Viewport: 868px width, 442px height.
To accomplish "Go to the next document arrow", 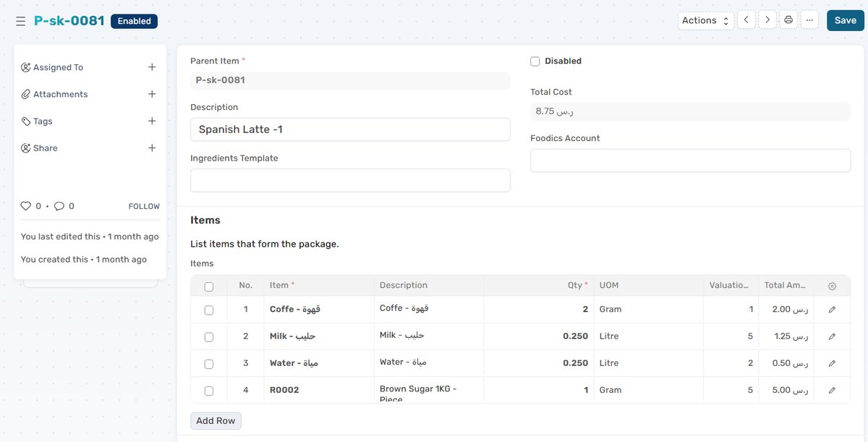I will point(767,20).
